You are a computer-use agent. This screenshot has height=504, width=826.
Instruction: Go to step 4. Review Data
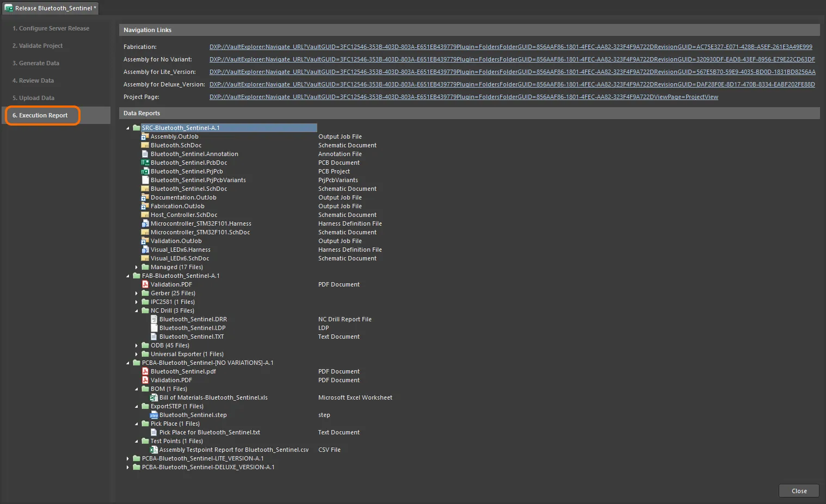(x=33, y=80)
